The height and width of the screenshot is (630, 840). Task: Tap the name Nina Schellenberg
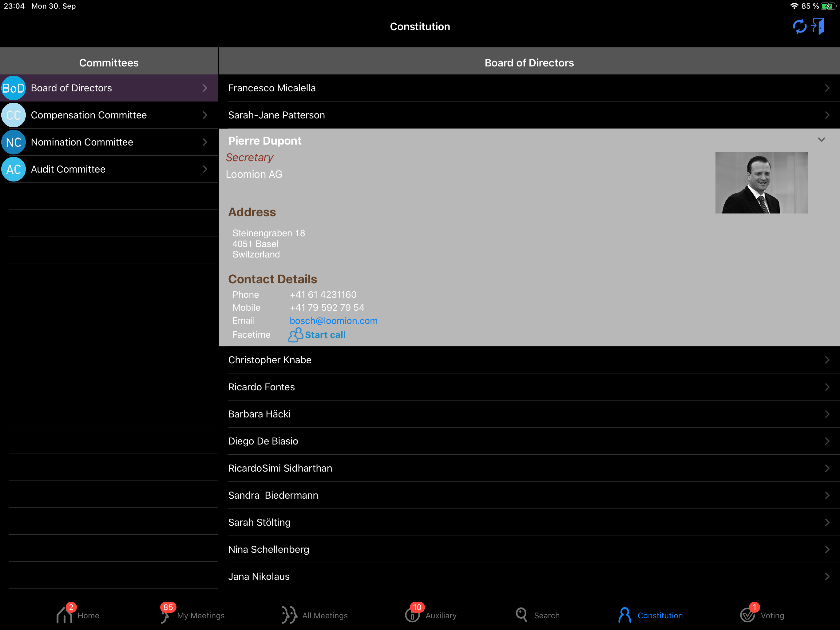269,549
